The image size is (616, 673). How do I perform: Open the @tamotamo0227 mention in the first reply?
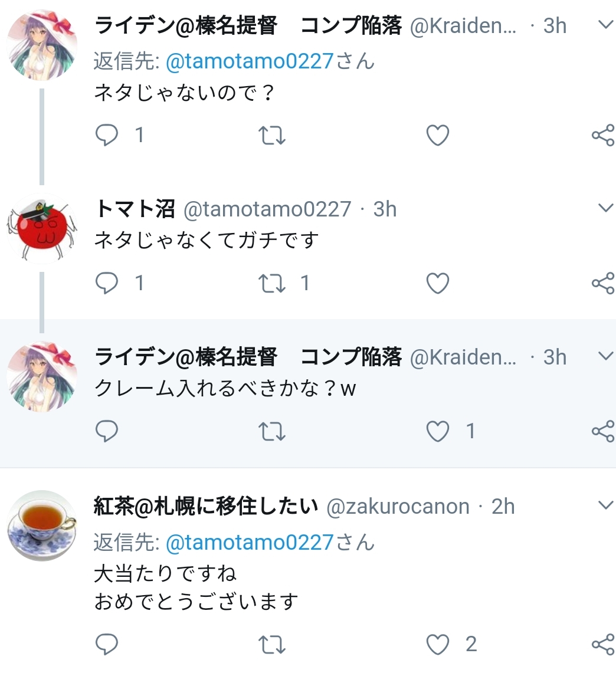(250, 61)
